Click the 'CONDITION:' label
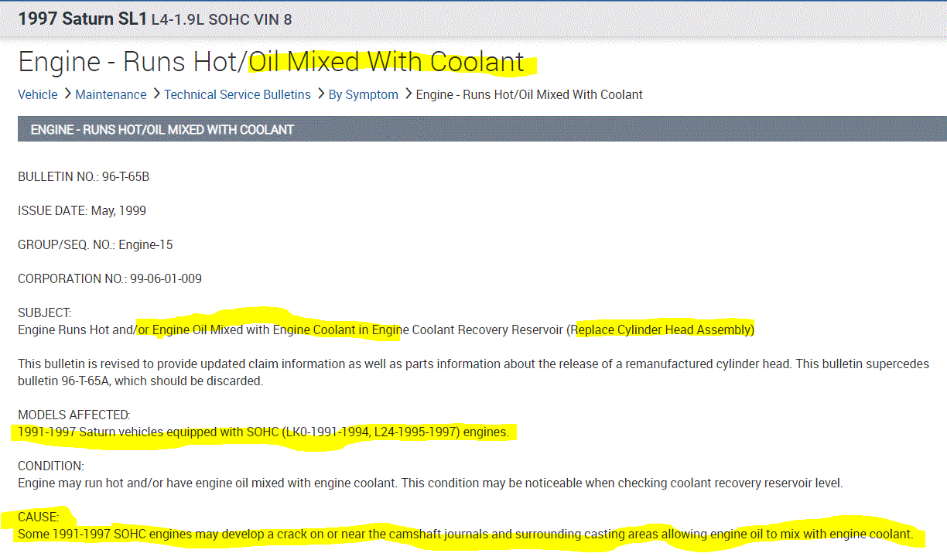This screenshot has height=560, width=947. pos(51,466)
